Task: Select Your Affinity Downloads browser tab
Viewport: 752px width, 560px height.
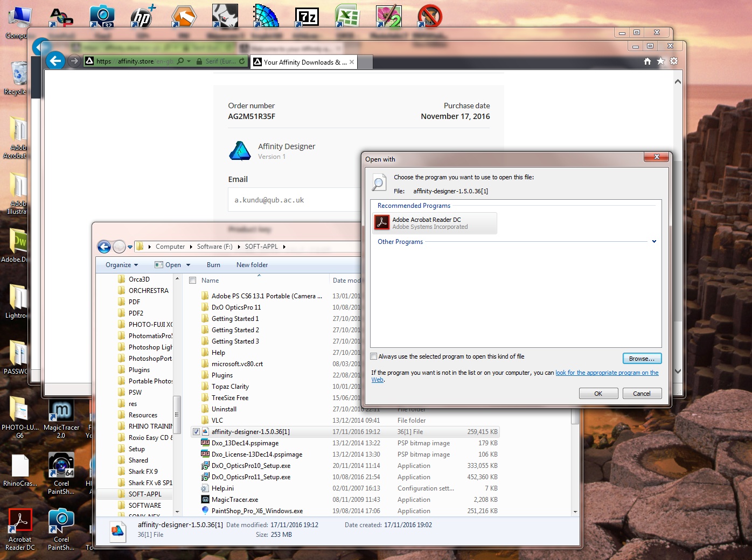Action: click(304, 62)
